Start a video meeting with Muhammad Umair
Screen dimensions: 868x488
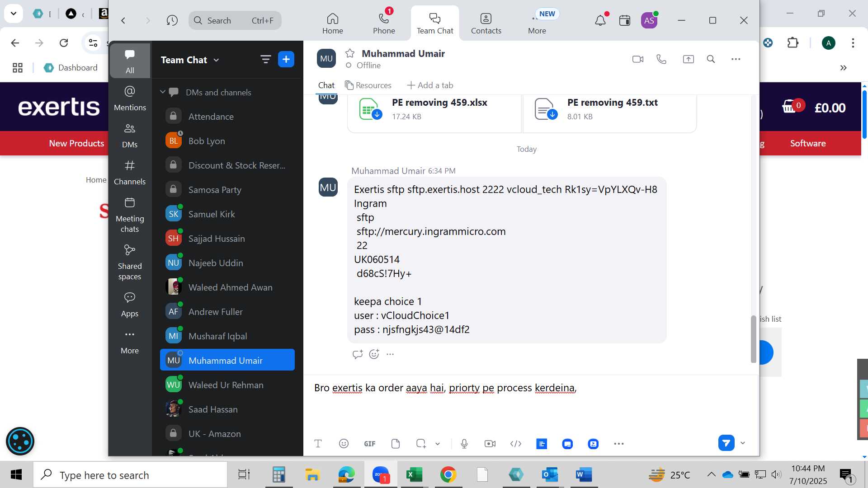[638, 59]
